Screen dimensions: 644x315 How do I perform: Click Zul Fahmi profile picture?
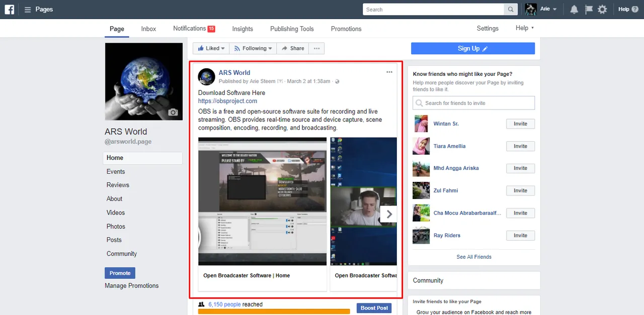pyautogui.click(x=421, y=190)
